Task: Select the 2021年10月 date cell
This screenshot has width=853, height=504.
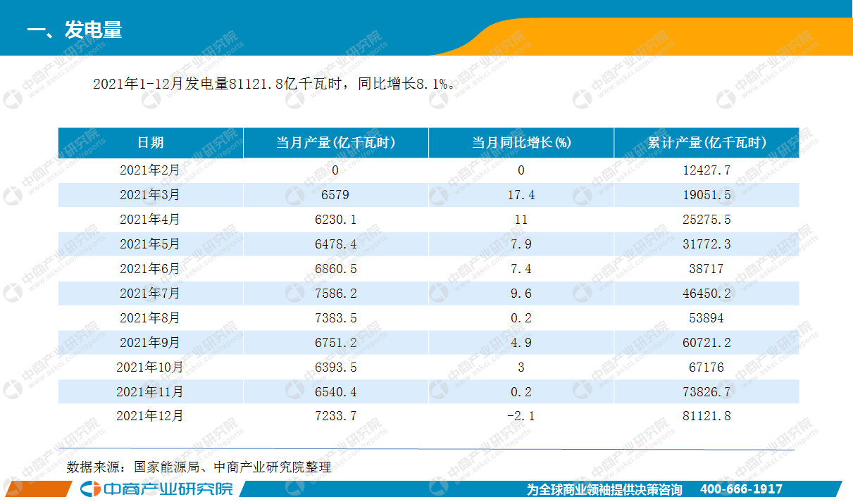Action: [150, 367]
